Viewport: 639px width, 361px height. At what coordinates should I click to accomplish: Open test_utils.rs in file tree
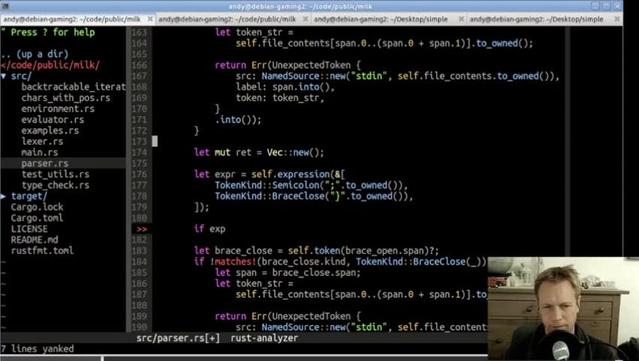click(x=55, y=174)
